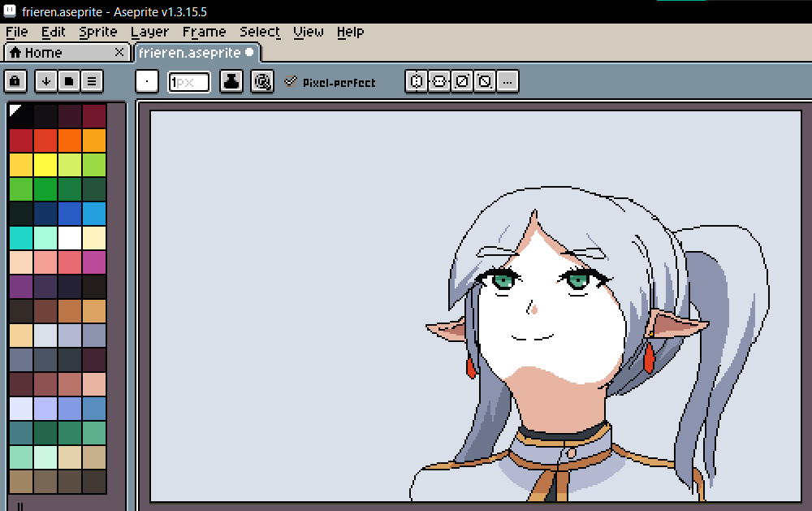Close the Home tab
Viewport: 812px width, 511px height.
[x=119, y=52]
